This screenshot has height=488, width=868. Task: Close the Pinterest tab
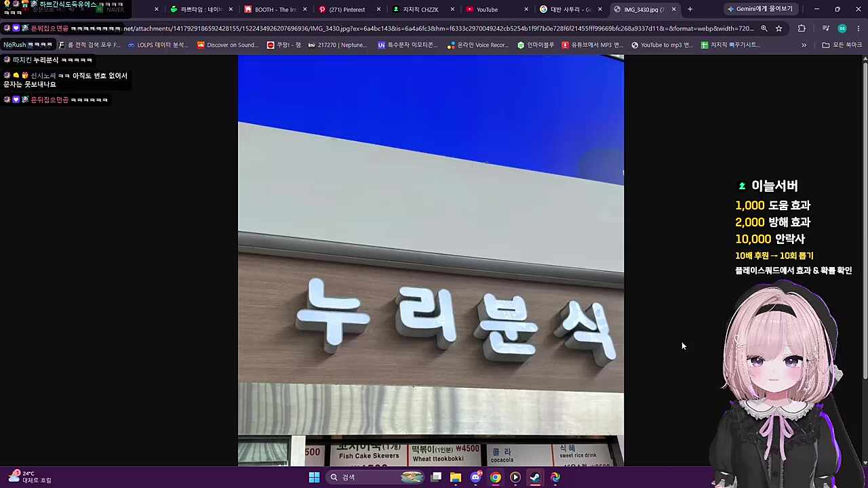(x=378, y=9)
